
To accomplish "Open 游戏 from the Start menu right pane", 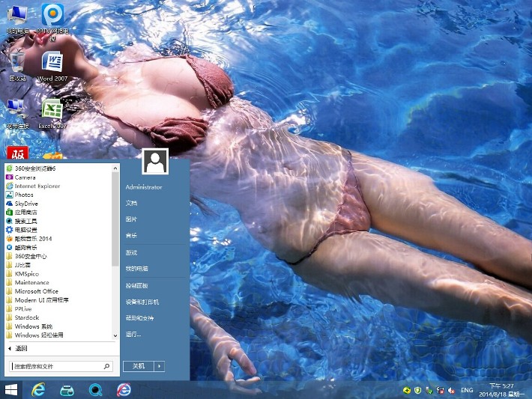I will pos(131,252).
